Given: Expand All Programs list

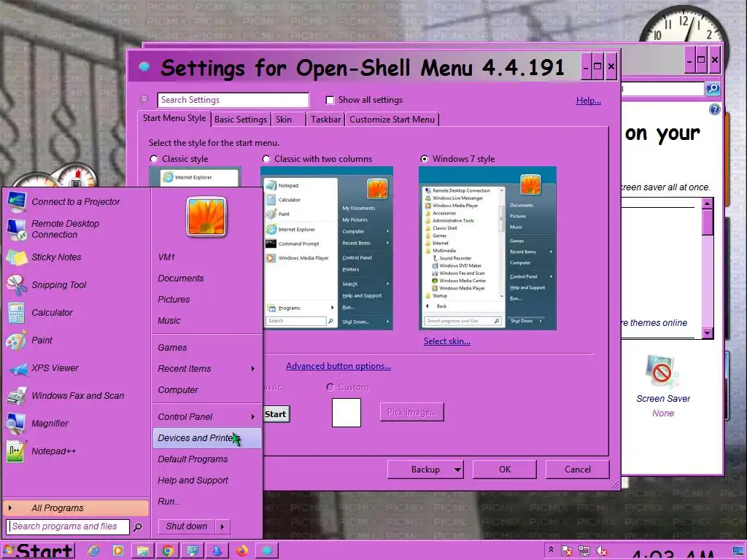Looking at the screenshot, I should 76,508.
